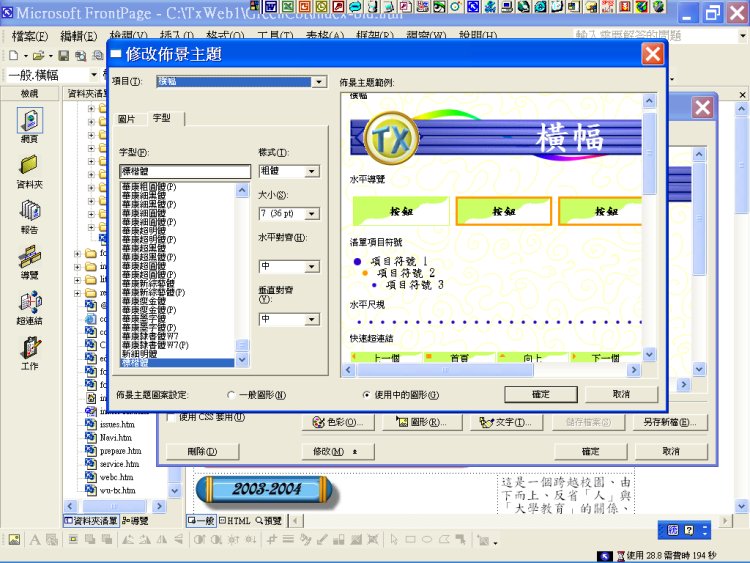Launch Word from the Office shortcut bar

pos(271,6)
